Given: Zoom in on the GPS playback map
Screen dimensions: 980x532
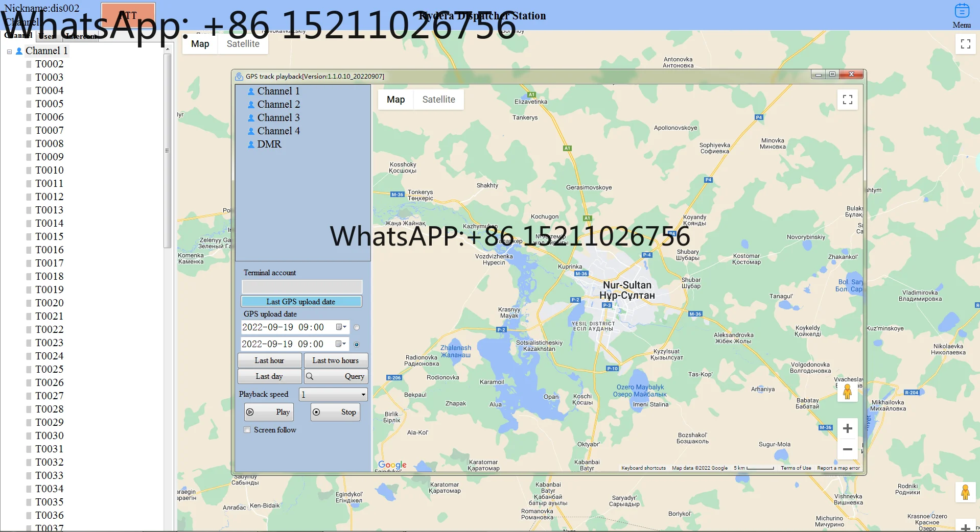Looking at the screenshot, I should [x=847, y=428].
